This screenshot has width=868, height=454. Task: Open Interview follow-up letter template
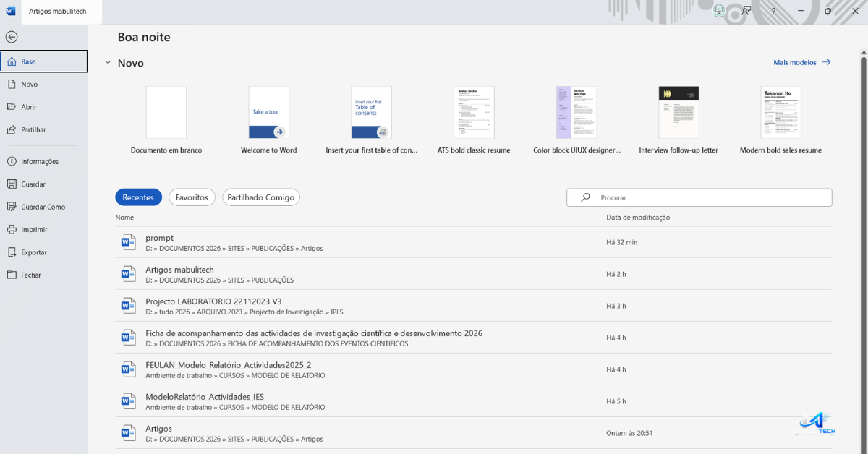tap(678, 120)
